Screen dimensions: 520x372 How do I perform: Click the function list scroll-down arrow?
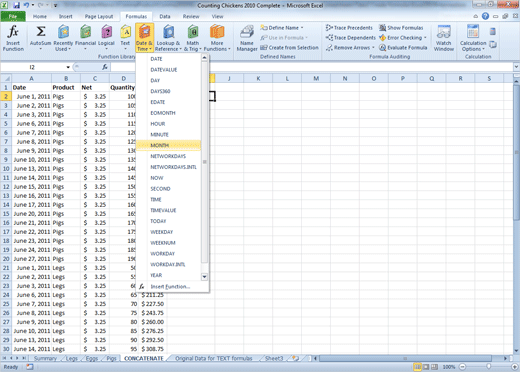point(204,277)
